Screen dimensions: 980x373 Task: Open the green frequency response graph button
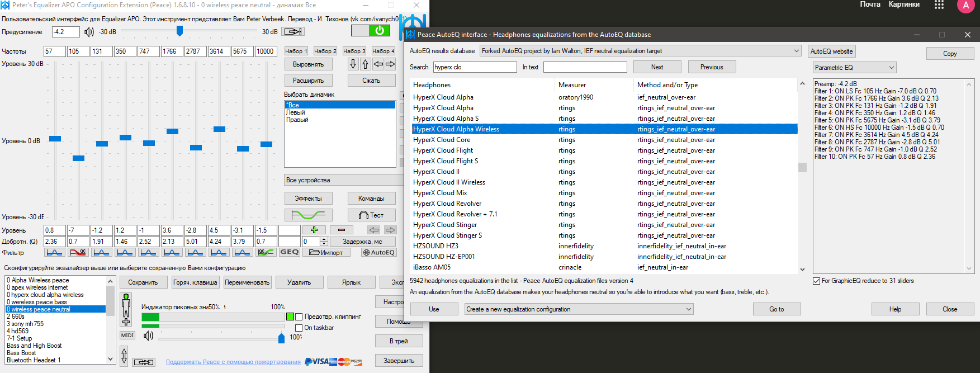[309, 215]
